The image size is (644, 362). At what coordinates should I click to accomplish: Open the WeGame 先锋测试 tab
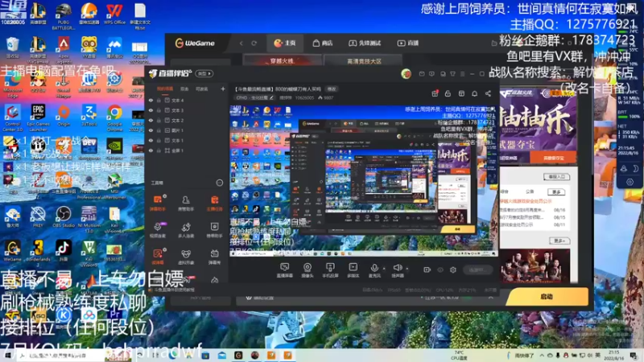pos(365,43)
